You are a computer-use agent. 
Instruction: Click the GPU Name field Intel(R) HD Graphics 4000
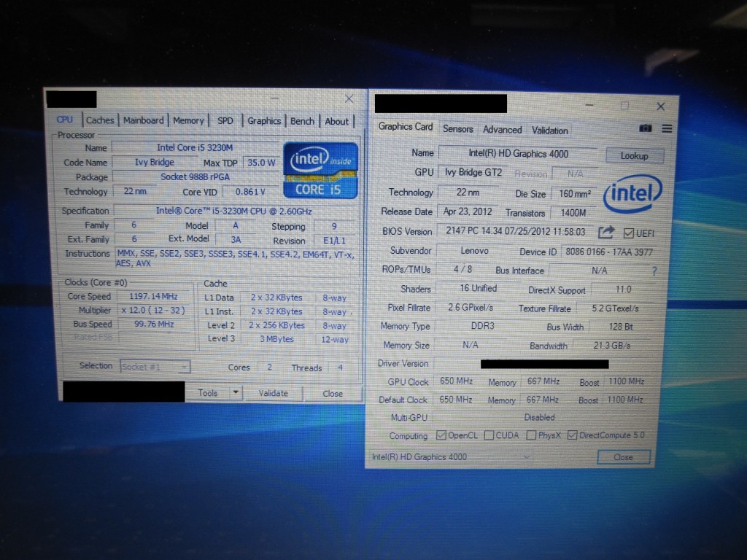518,154
